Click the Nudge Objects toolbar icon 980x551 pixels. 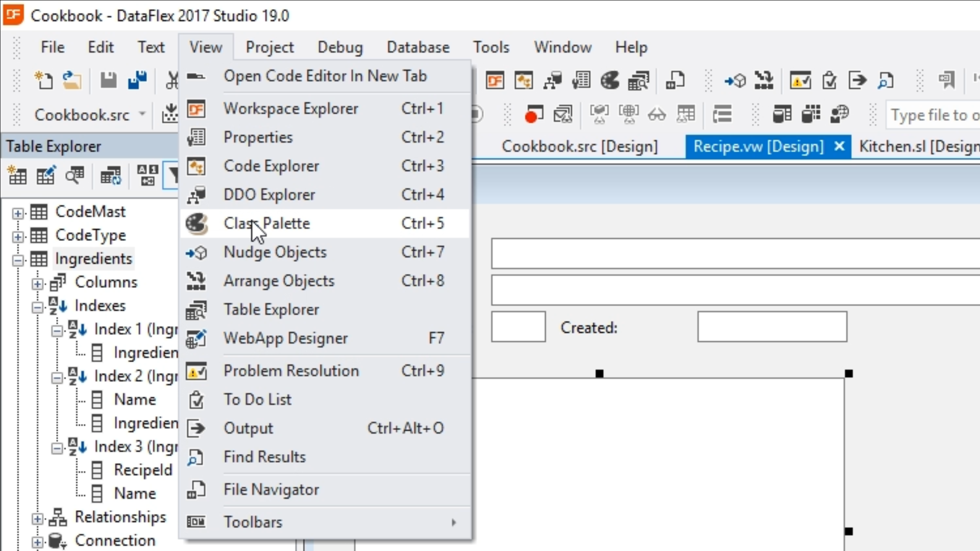tap(735, 81)
